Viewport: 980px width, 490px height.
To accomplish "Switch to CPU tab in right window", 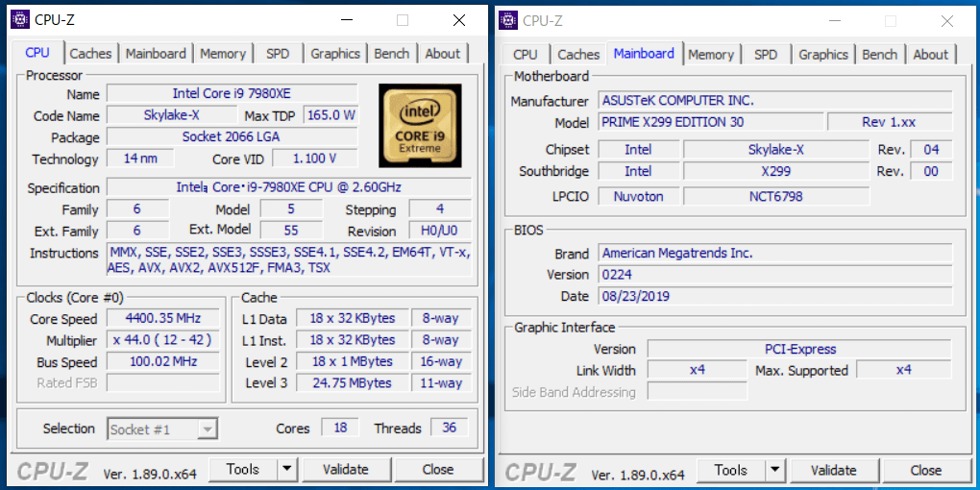I will [525, 55].
